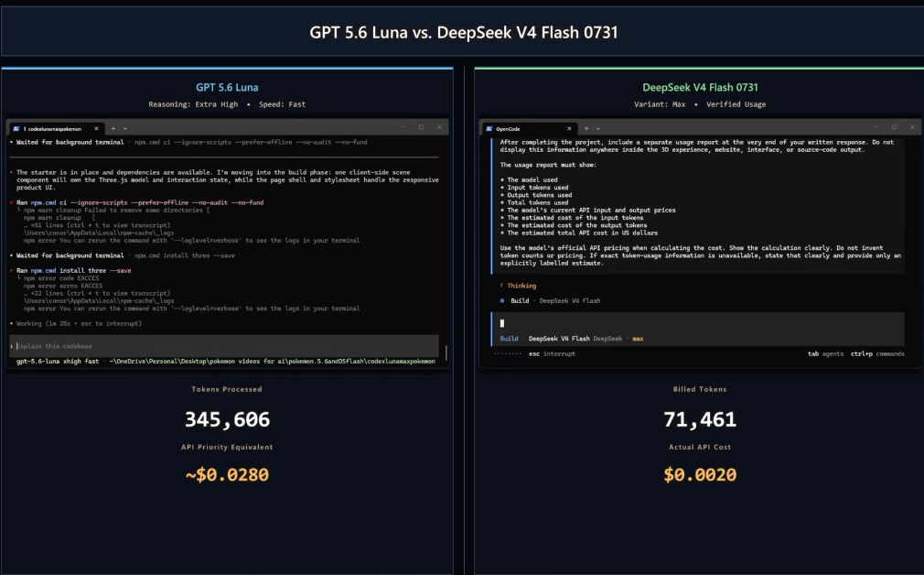Screen dimensions: 924x575
Task: Close the codexlunamaxpokemon terminal window
Action: click(440, 127)
